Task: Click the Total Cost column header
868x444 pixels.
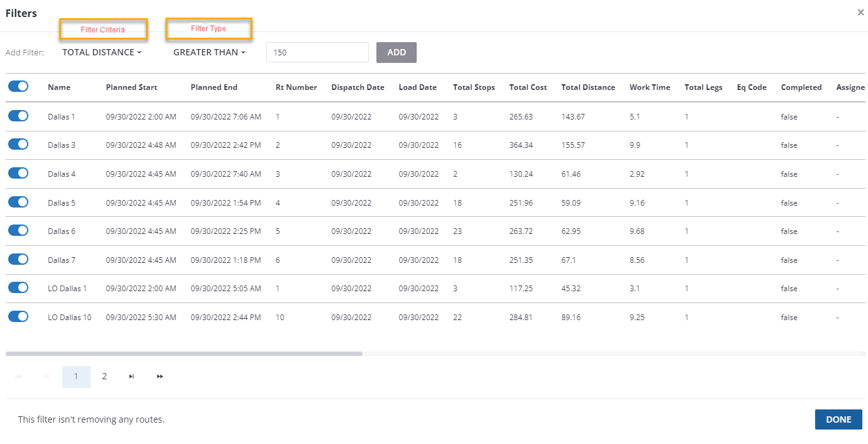Action: click(x=528, y=87)
